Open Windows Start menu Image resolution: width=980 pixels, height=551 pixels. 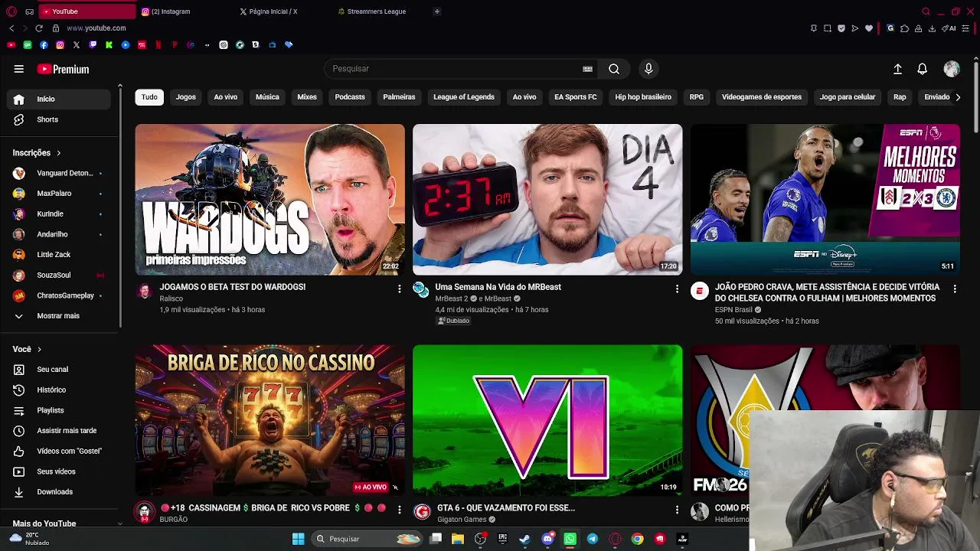click(x=298, y=539)
